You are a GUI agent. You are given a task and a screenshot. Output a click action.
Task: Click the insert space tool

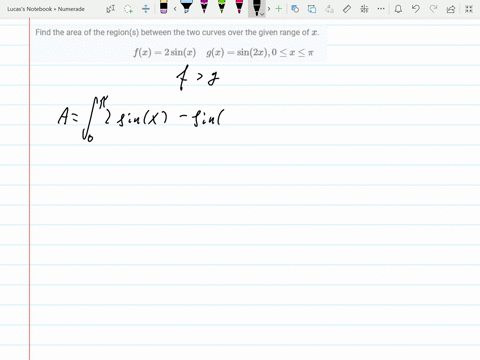click(146, 9)
